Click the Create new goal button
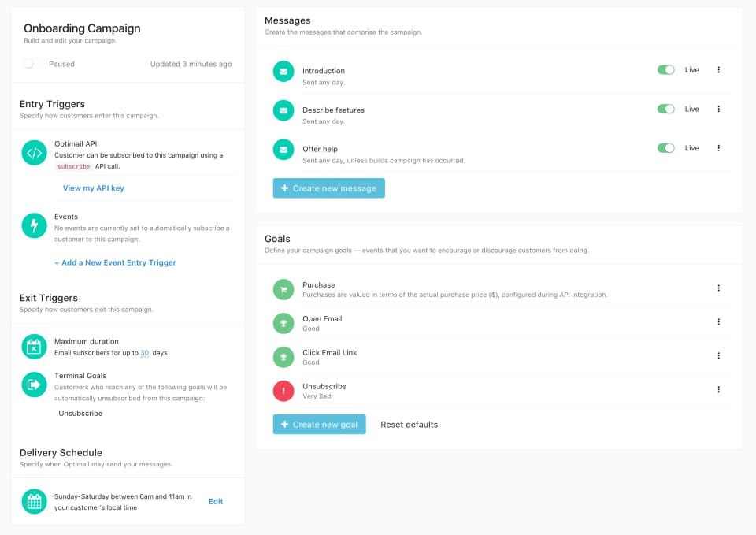The image size is (756, 535). [x=319, y=424]
